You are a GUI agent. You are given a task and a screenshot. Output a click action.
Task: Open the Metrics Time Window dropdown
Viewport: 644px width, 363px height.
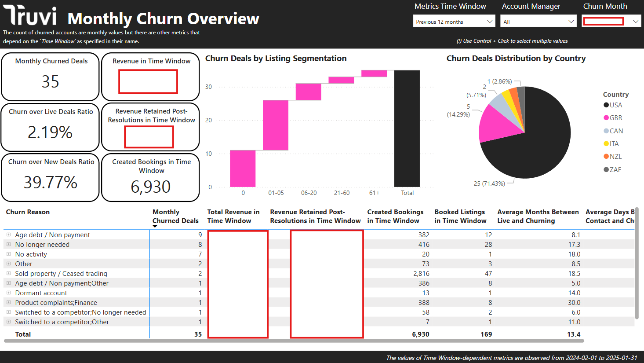click(x=454, y=22)
